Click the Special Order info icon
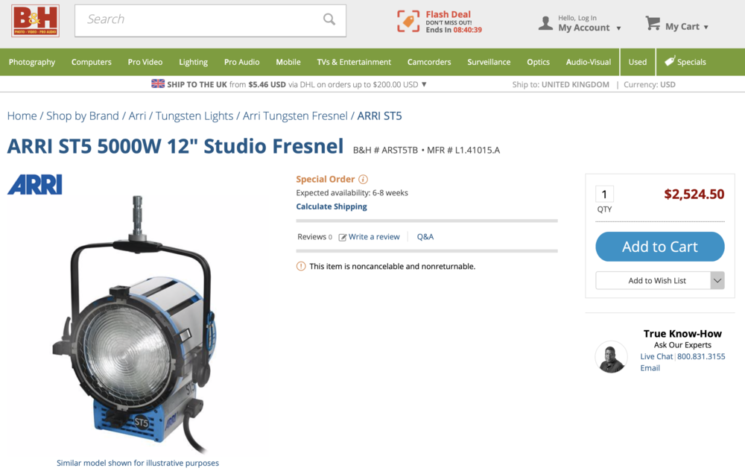Screen dimensions: 745x474 coord(363,179)
